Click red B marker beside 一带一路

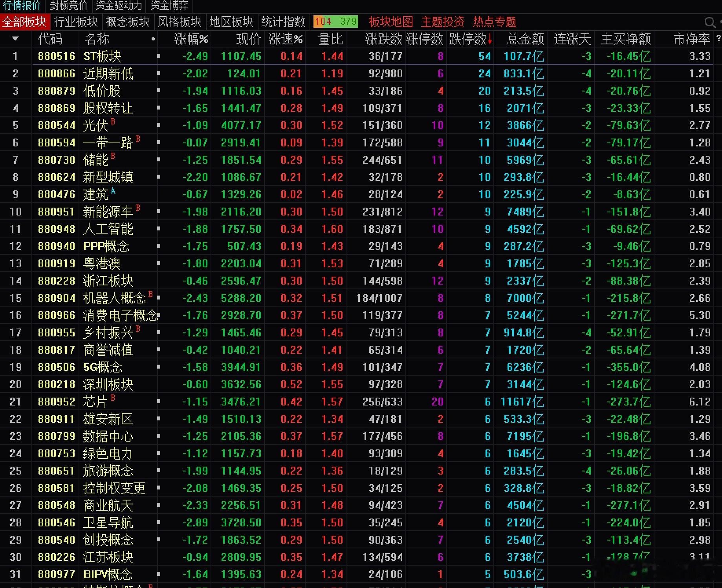pyautogui.click(x=138, y=139)
